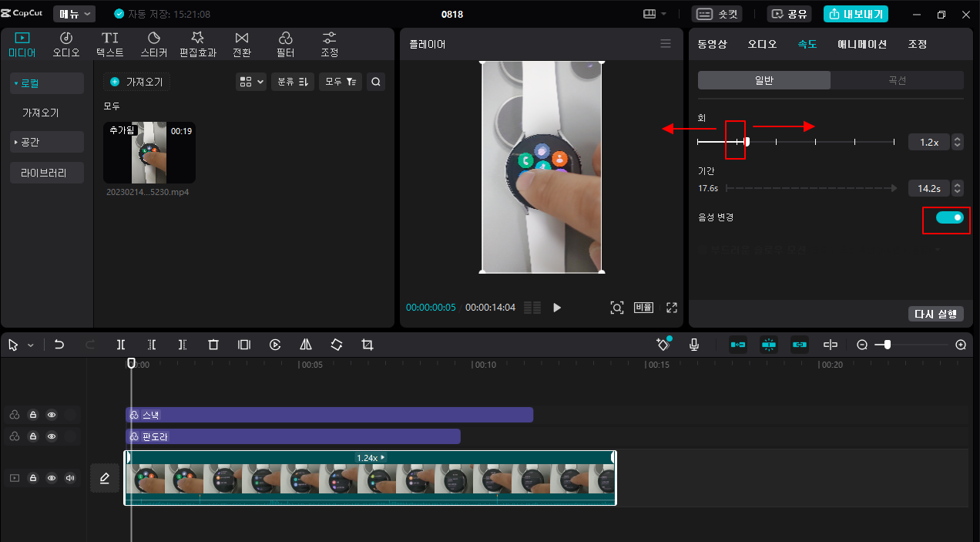This screenshot has height=542, width=980.
Task: Select the watch video clip thumbnail
Action: point(149,153)
